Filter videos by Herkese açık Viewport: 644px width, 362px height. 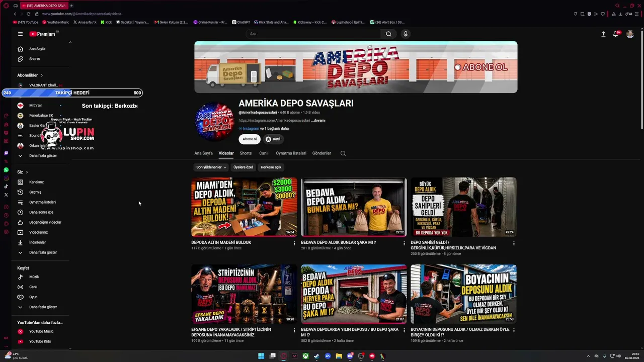271,167
